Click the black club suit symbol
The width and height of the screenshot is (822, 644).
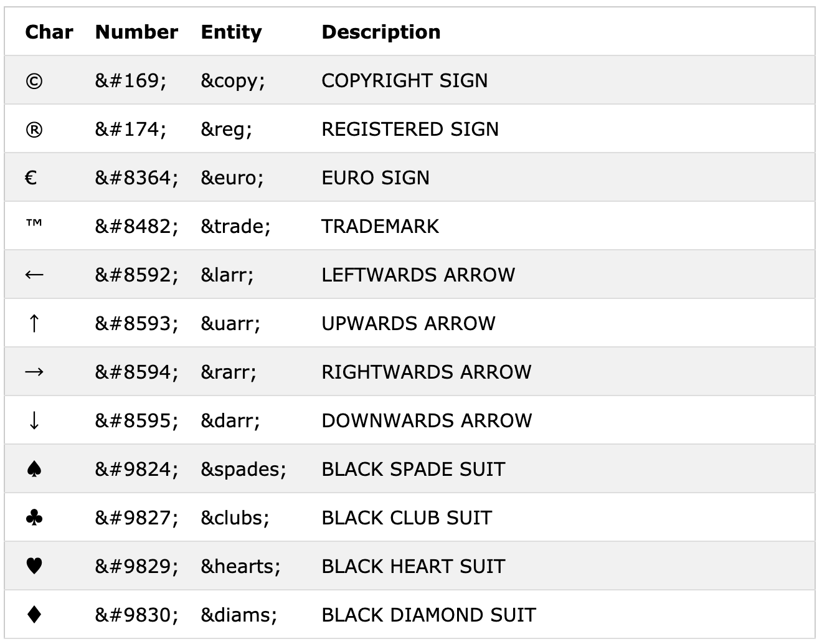(34, 518)
